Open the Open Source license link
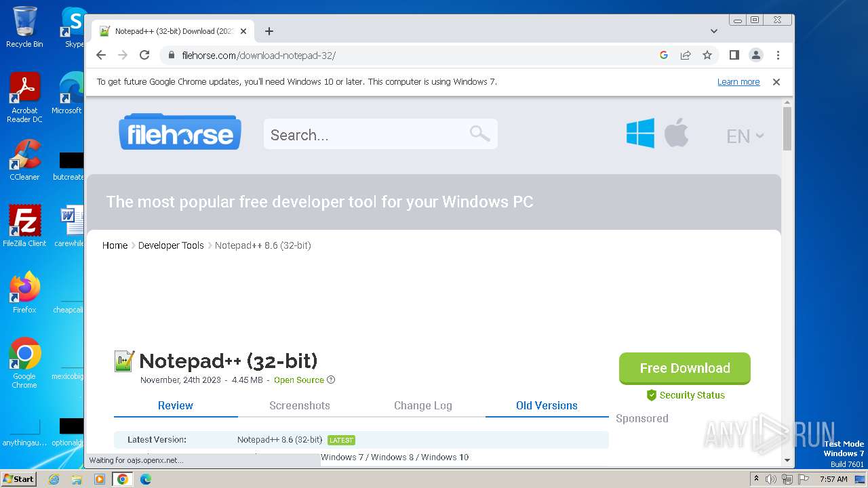The image size is (868, 488). [299, 380]
